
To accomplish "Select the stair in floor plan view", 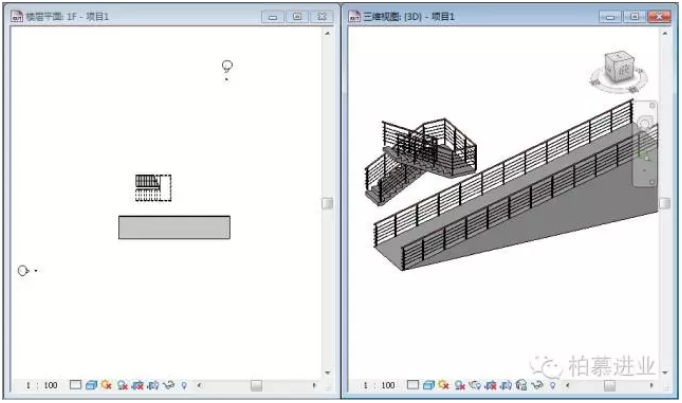I will (x=152, y=187).
